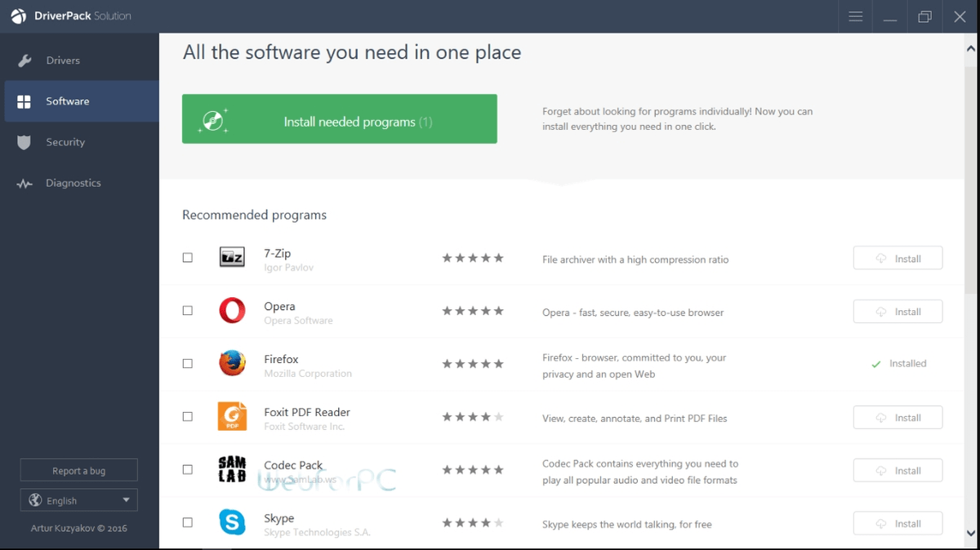Select the Codec Pack checkbox
This screenshot has height=550, width=980.
[187, 470]
